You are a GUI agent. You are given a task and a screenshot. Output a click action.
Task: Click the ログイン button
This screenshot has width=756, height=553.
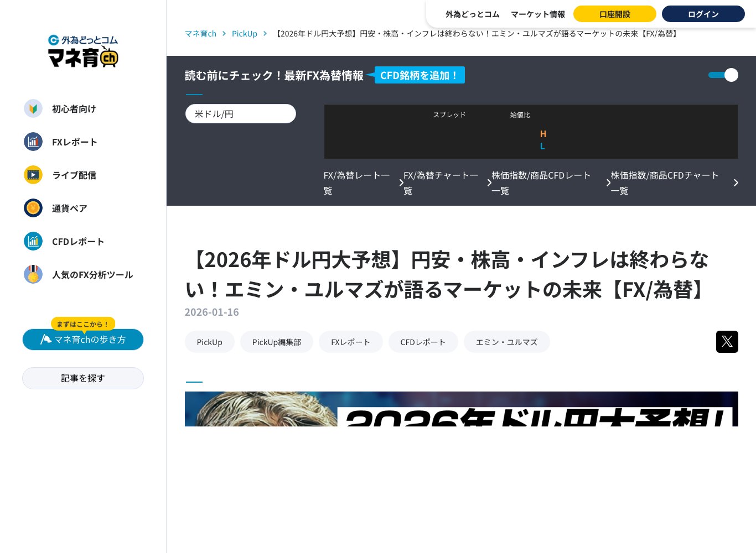(x=703, y=14)
